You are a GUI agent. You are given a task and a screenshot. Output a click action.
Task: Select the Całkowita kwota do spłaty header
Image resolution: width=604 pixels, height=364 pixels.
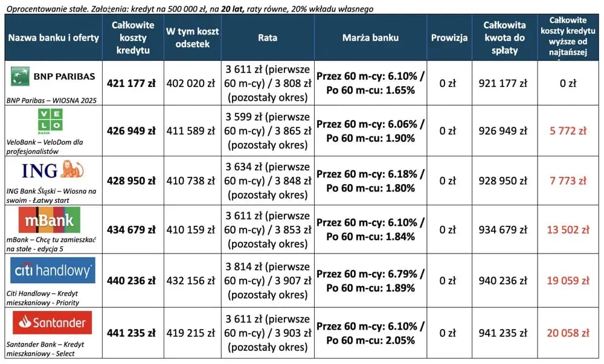point(505,37)
